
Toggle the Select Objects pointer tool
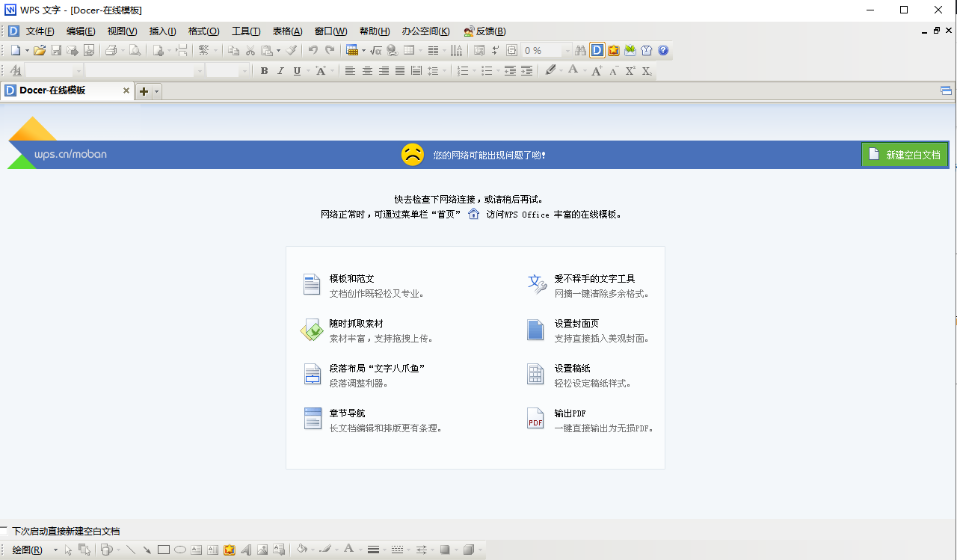[x=68, y=550]
